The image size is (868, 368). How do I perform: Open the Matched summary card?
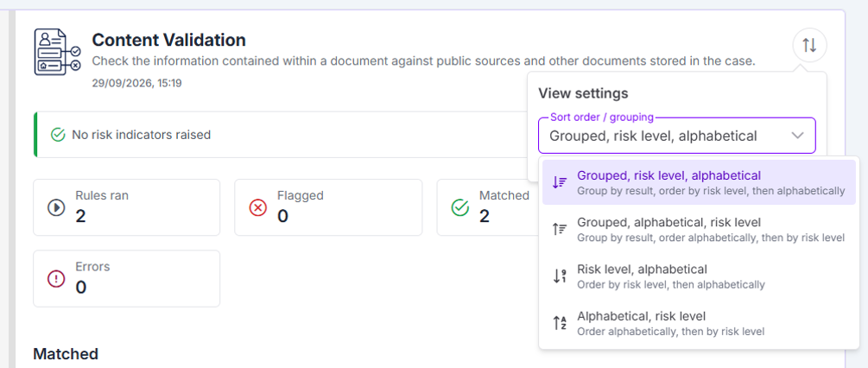(487, 207)
